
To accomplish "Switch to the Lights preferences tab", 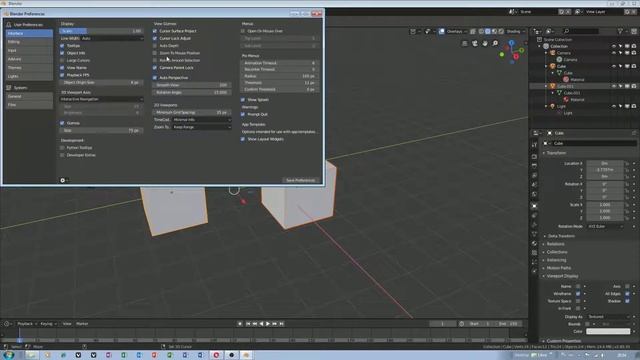I will 29,76.
